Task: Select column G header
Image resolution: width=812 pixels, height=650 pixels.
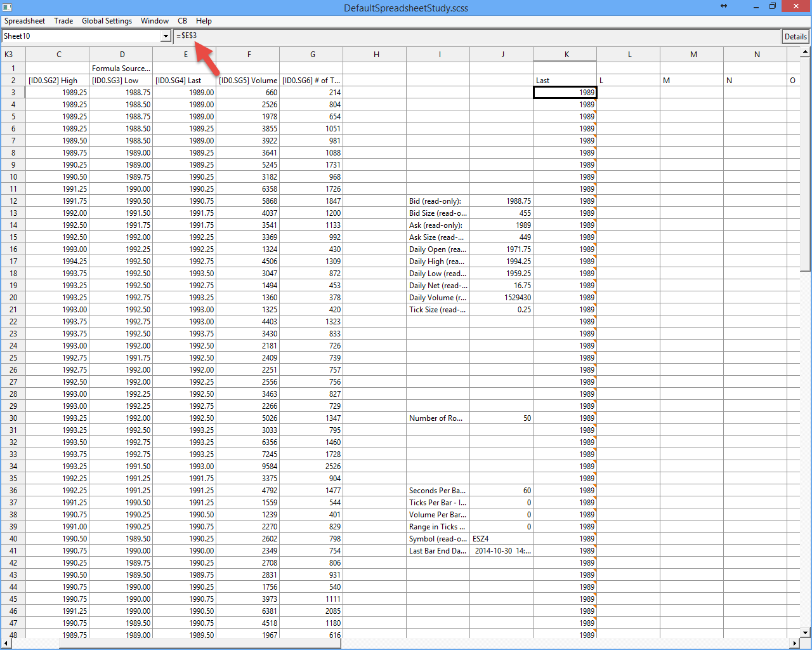Action: click(x=311, y=55)
